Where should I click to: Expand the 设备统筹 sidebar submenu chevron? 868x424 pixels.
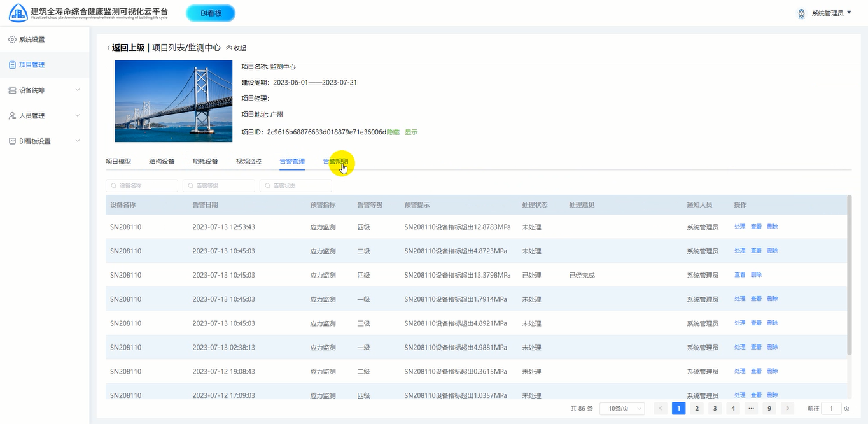[78, 90]
